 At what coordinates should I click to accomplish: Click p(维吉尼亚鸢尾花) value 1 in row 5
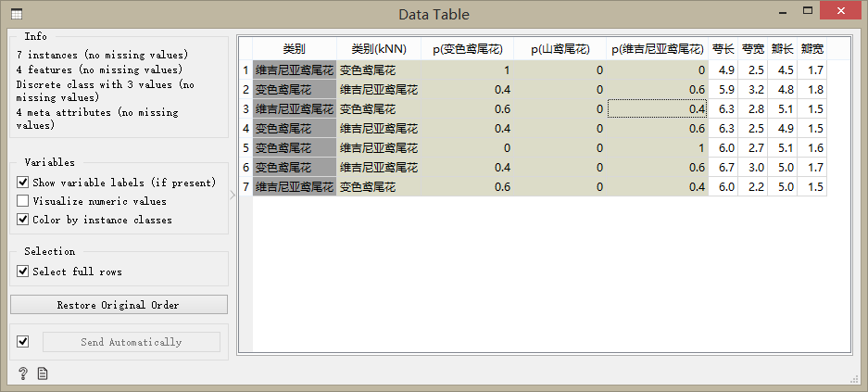coord(657,148)
